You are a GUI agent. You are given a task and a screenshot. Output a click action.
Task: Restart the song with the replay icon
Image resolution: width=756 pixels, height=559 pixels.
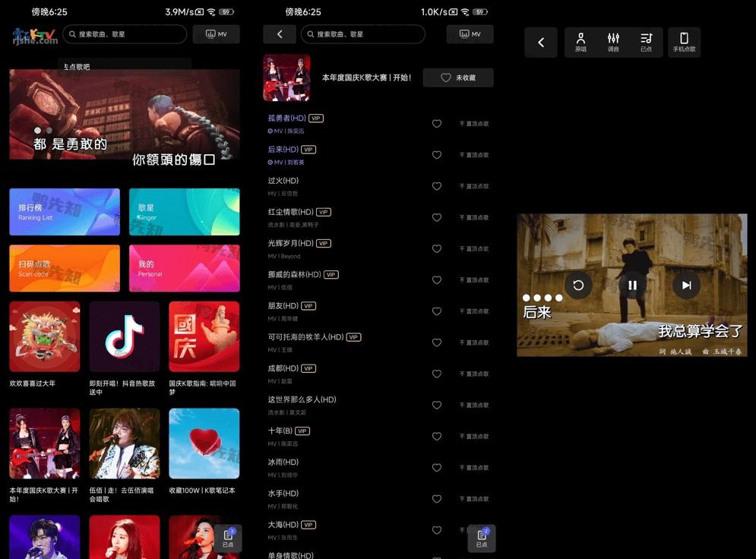click(x=578, y=285)
